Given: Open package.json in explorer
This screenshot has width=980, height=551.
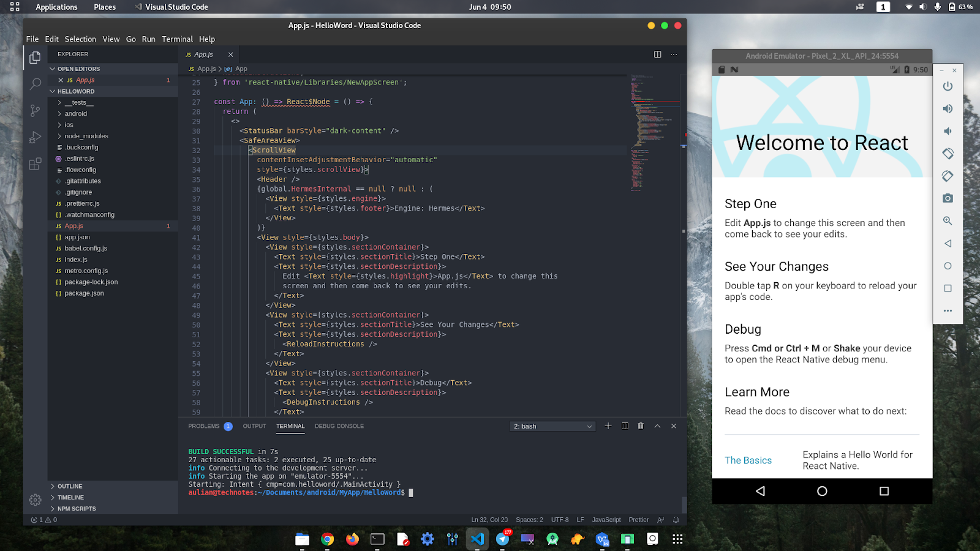Looking at the screenshot, I should point(113,293).
